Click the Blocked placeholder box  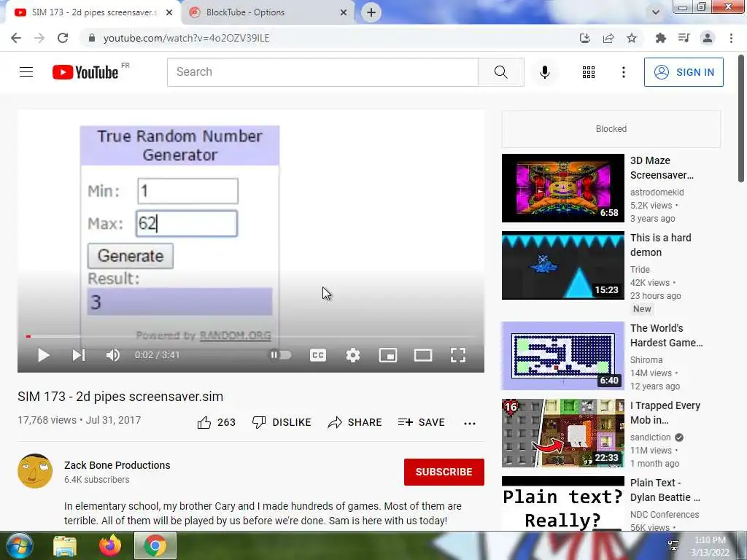pos(611,129)
